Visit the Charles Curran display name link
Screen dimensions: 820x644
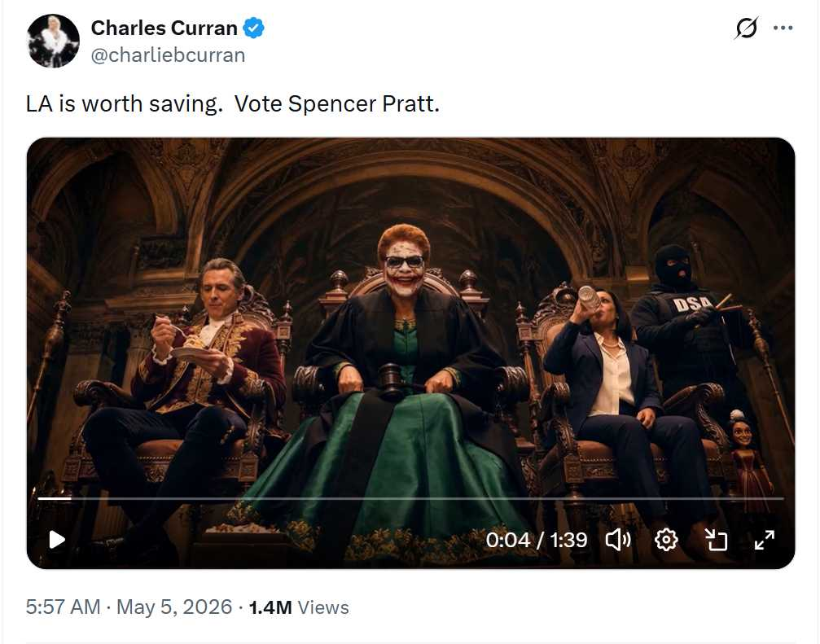pos(164,28)
